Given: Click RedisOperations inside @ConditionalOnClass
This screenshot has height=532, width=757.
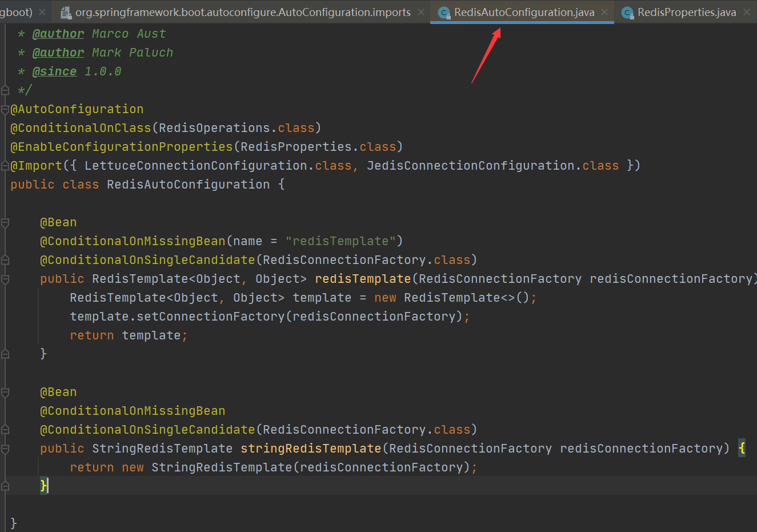Looking at the screenshot, I should [x=214, y=128].
